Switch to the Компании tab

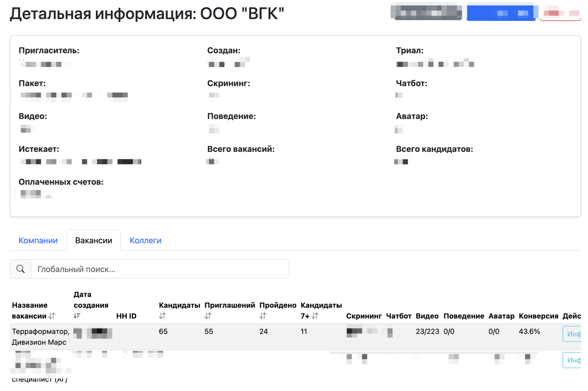click(x=38, y=241)
